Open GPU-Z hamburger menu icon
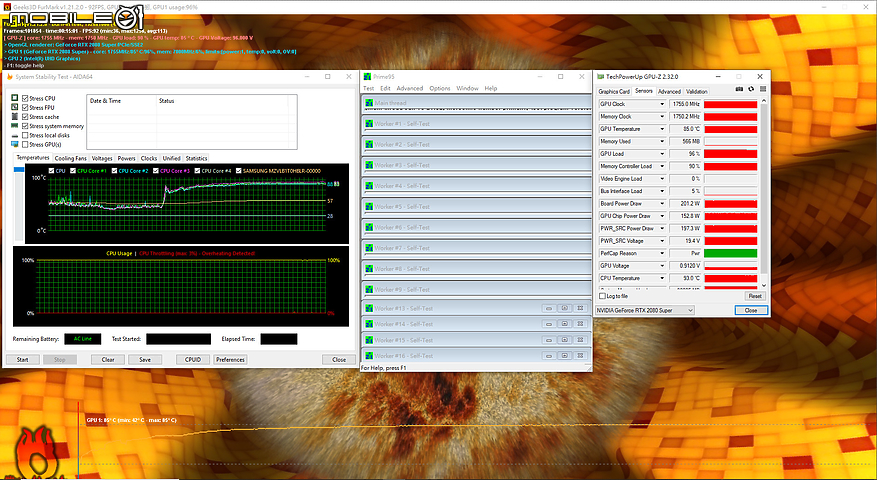 point(763,90)
